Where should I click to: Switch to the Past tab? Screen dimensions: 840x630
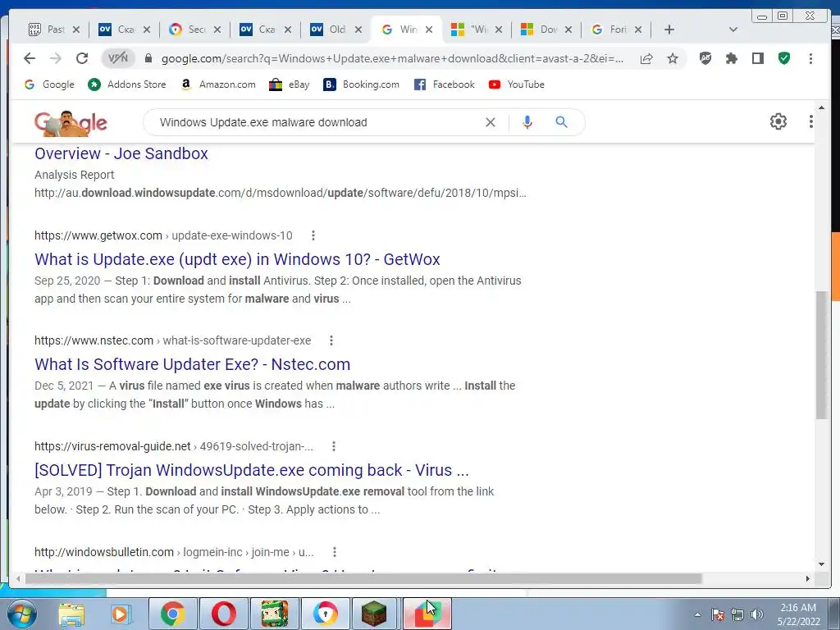point(48,30)
